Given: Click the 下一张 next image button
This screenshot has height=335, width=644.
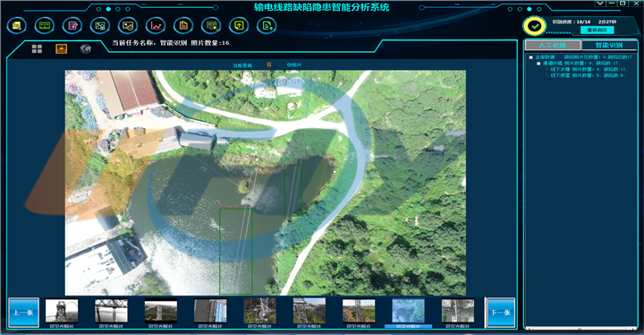Looking at the screenshot, I should point(500,313).
